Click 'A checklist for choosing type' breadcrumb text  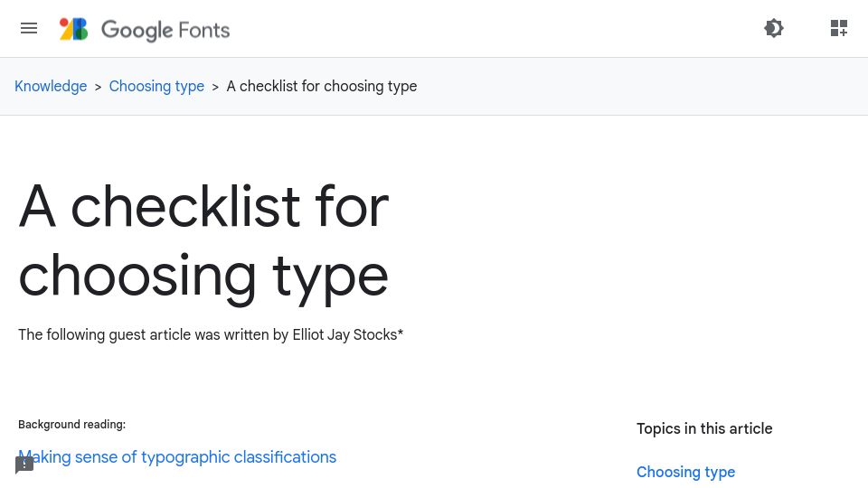pos(322,87)
